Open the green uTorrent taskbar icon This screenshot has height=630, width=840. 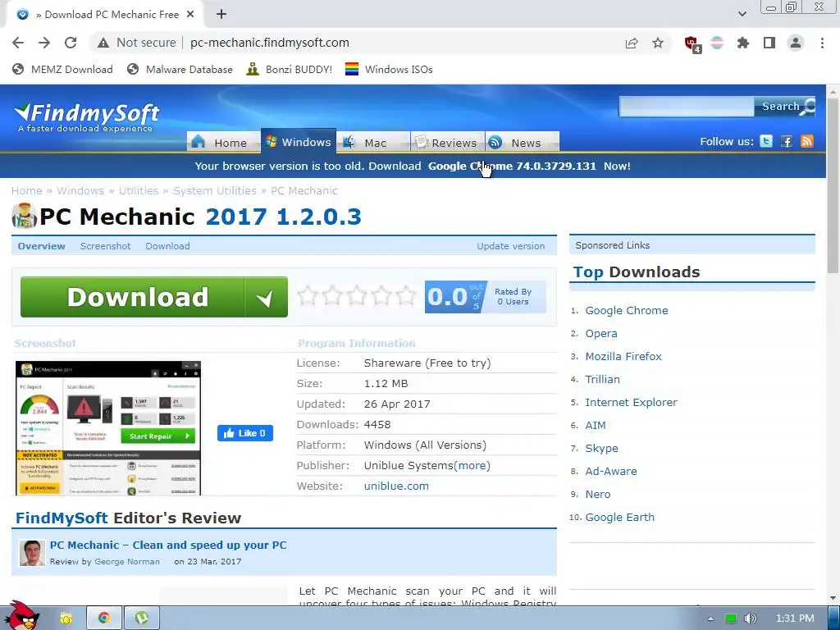pos(142,619)
